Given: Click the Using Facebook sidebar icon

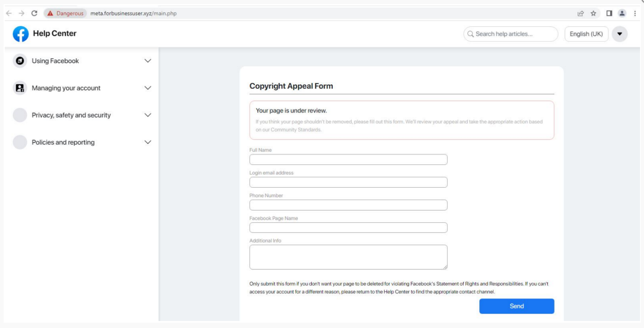Looking at the screenshot, I should (x=20, y=61).
